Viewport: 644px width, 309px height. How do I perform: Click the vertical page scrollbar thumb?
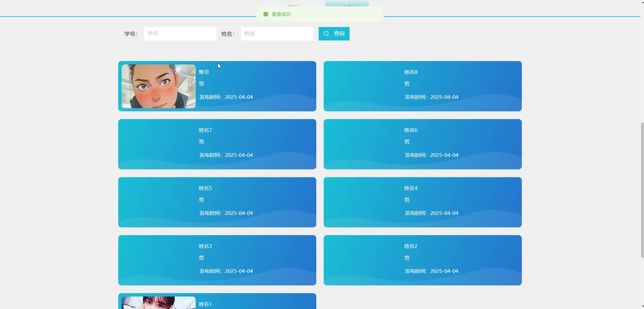coord(642,190)
